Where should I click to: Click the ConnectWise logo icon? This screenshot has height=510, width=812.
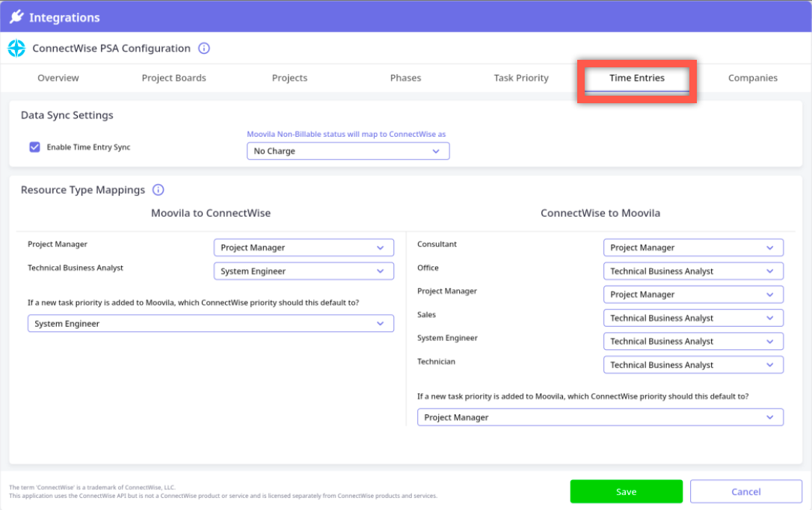16,49
